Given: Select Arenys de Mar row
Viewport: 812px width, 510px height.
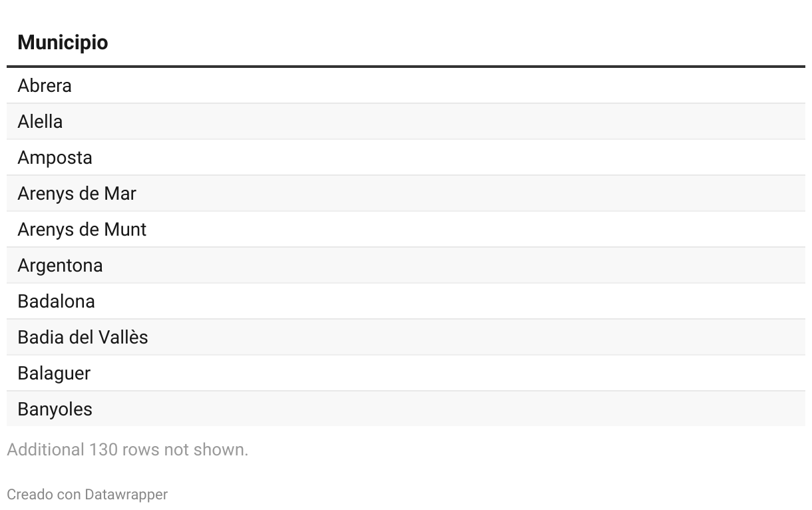Looking at the screenshot, I should [406, 193].
